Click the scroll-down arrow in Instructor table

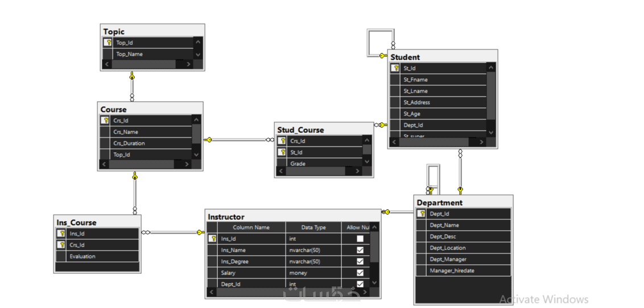374,282
